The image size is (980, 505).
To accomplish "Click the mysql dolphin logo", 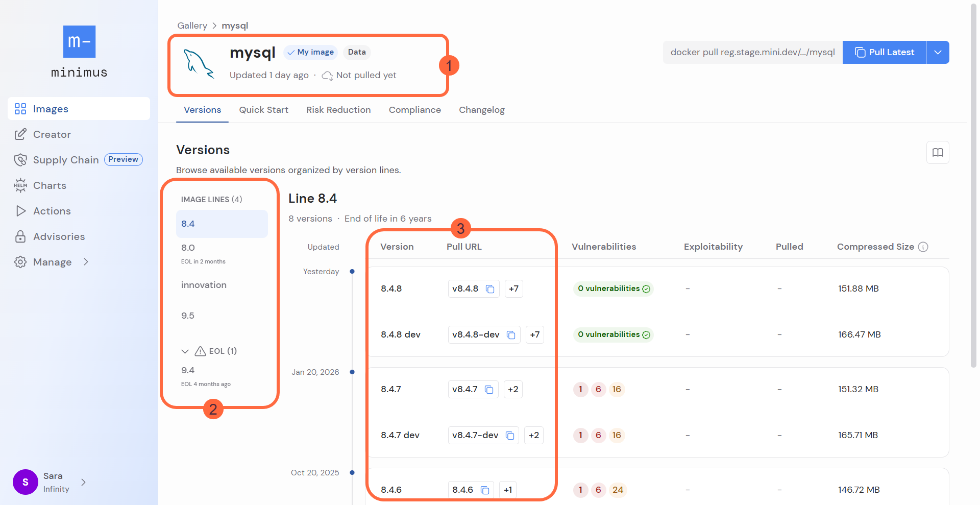I will pyautogui.click(x=199, y=64).
